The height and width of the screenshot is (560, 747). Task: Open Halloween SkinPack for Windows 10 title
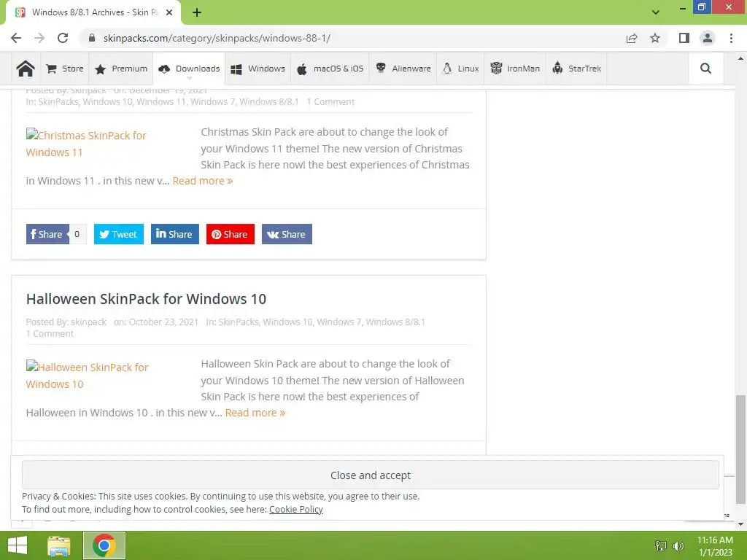pyautogui.click(x=146, y=298)
